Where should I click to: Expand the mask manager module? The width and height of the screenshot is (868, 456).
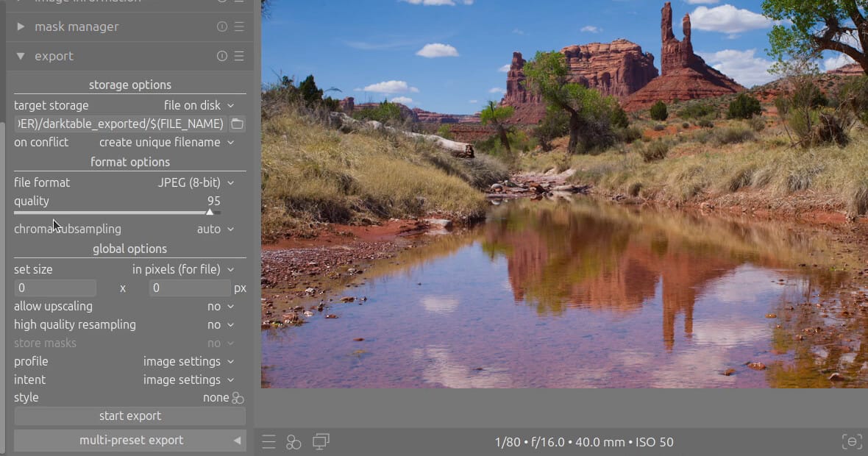tap(21, 26)
